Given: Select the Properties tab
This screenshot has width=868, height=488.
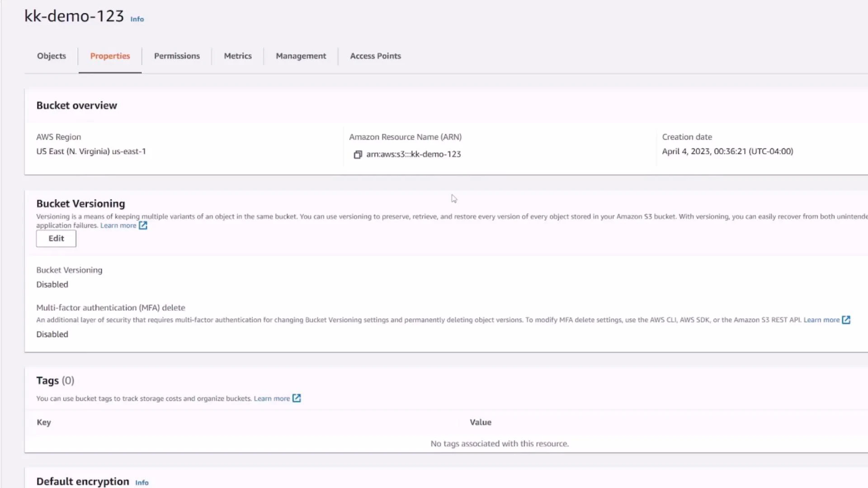Looking at the screenshot, I should pyautogui.click(x=110, y=56).
